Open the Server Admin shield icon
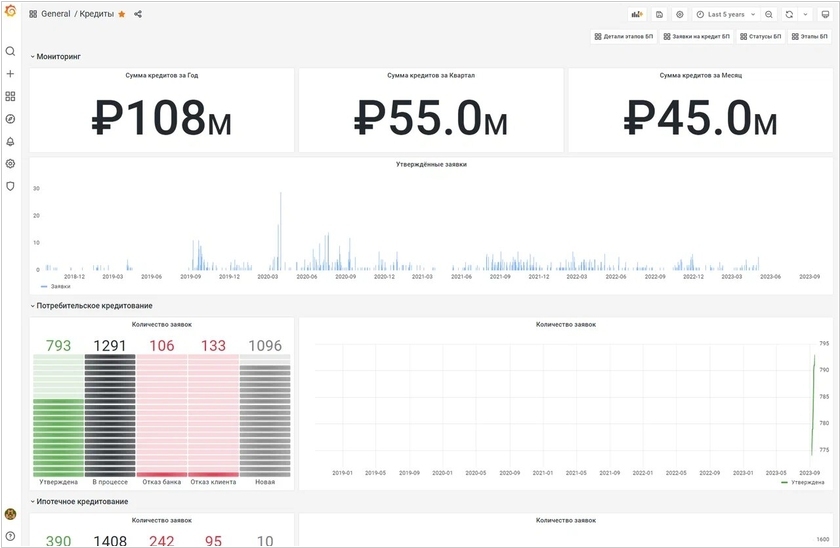840x548 pixels. [x=11, y=186]
